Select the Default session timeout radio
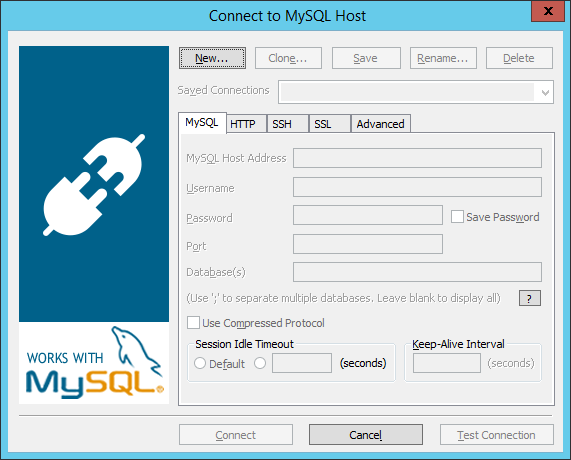571x460 pixels. tap(200, 363)
